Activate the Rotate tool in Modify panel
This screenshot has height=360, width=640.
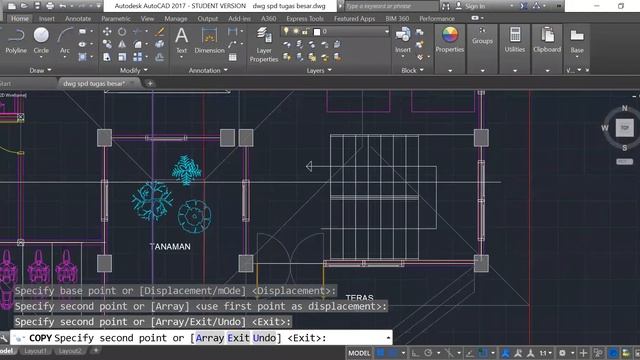[122, 31]
